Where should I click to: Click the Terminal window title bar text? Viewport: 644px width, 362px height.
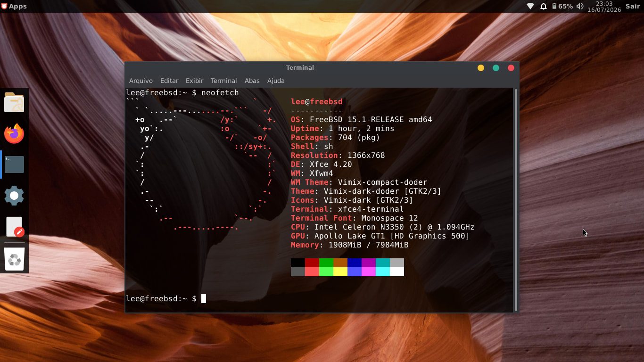pyautogui.click(x=300, y=68)
